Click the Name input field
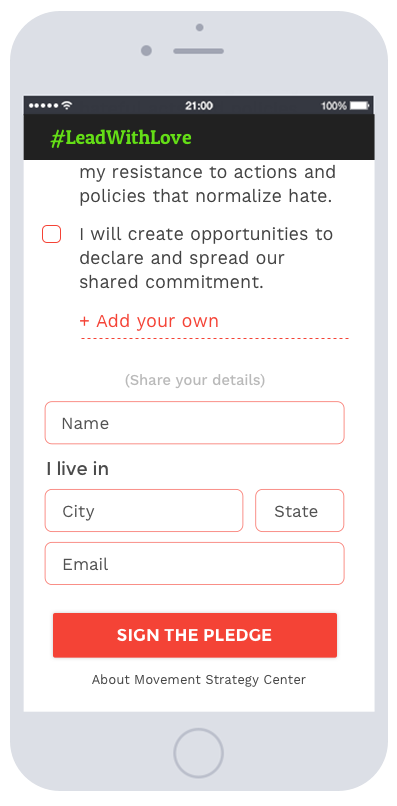The width and height of the screenshot is (397, 806). click(x=194, y=423)
